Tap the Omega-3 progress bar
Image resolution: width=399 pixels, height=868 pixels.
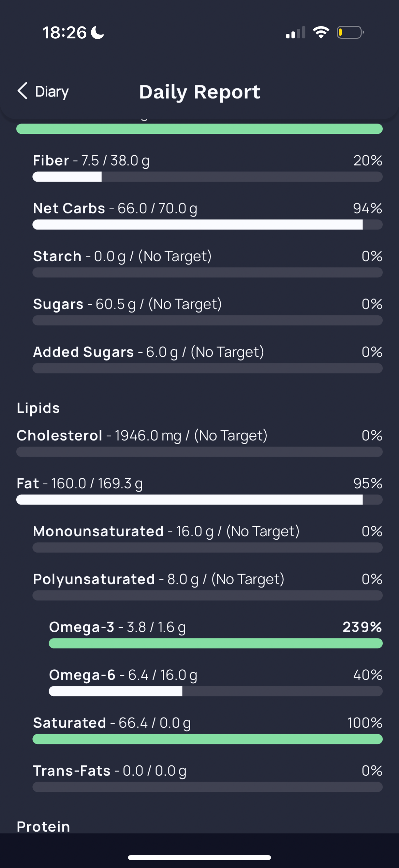coord(215,644)
